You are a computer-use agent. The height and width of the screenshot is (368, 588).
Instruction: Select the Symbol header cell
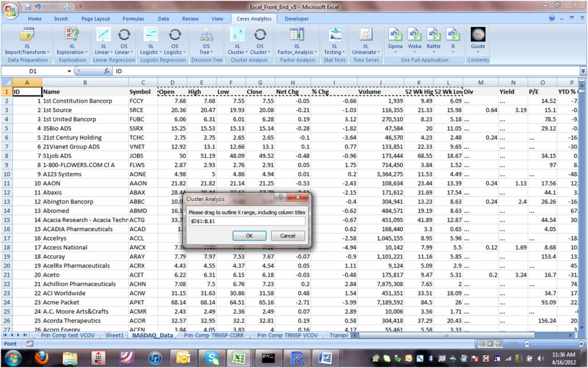coord(143,91)
